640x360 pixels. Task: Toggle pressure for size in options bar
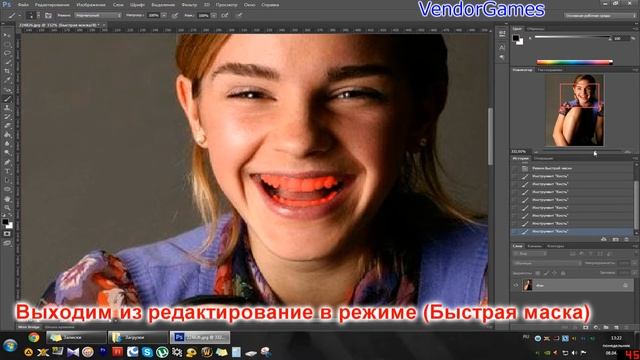click(x=239, y=16)
